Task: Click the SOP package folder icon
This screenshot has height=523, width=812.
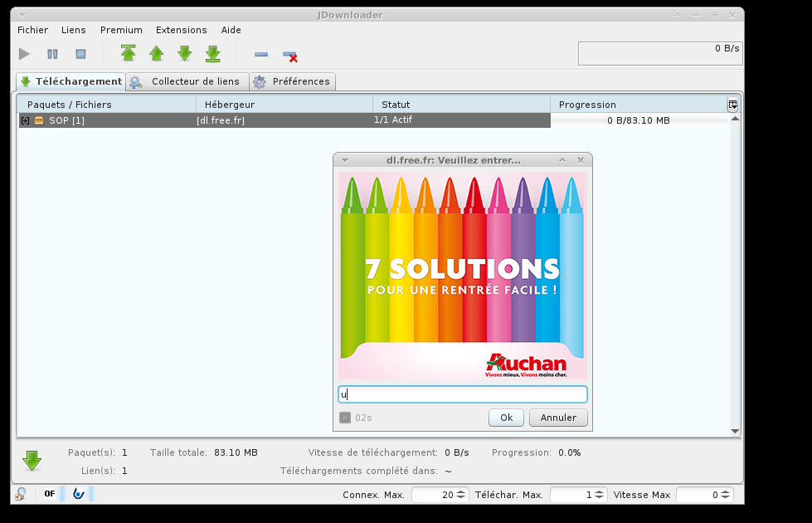Action: click(39, 120)
